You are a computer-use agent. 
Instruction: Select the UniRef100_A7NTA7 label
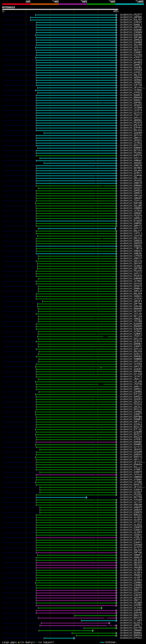(x=131, y=22)
